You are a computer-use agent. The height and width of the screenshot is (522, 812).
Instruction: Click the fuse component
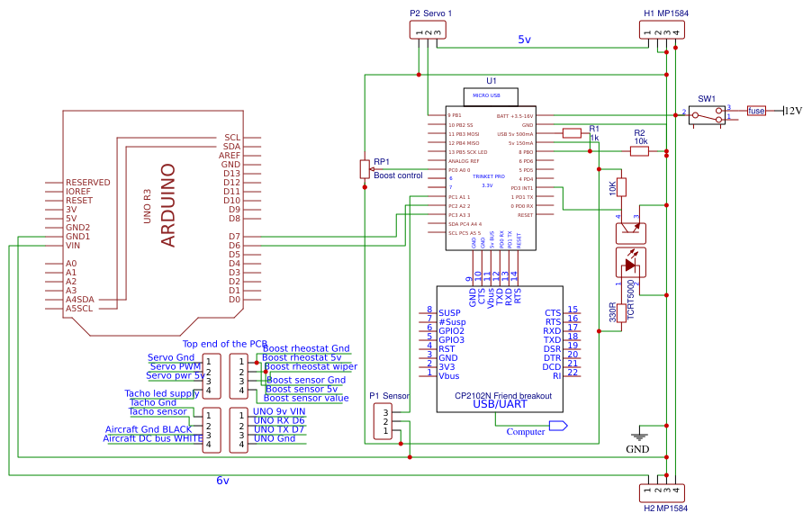pos(756,111)
